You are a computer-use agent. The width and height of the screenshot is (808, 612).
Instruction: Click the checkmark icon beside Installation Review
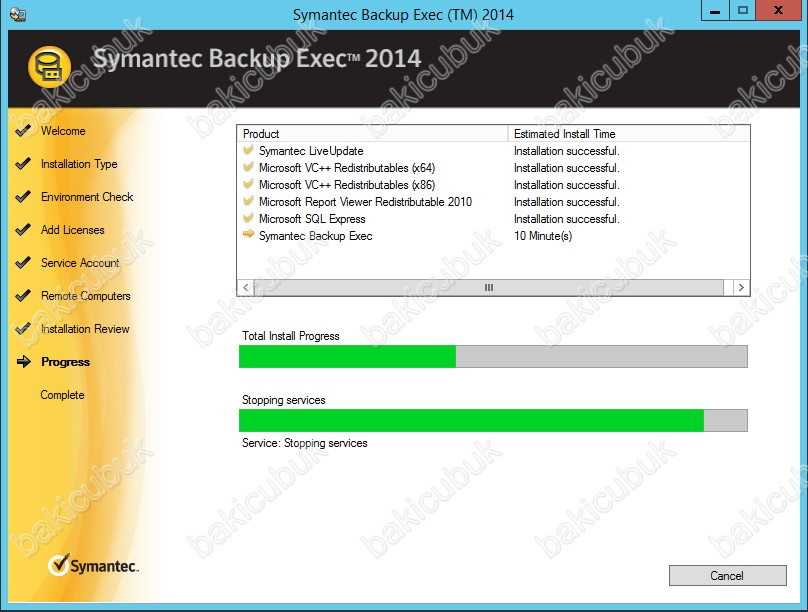point(23,329)
